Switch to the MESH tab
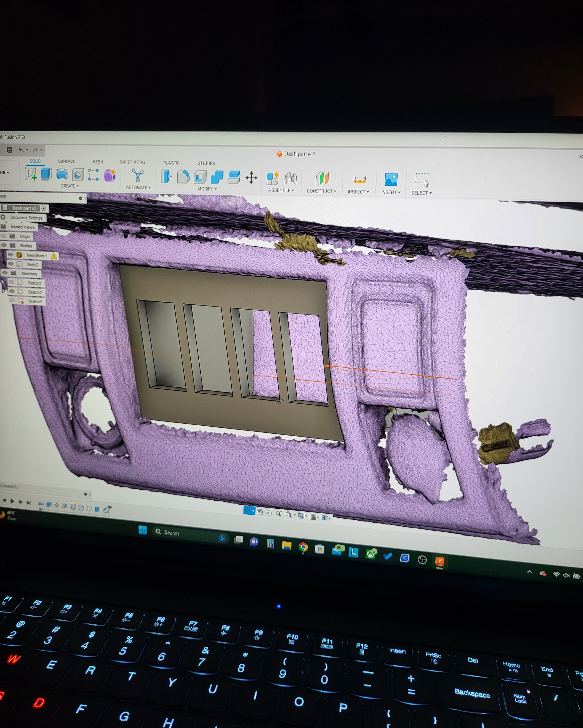 tap(97, 162)
